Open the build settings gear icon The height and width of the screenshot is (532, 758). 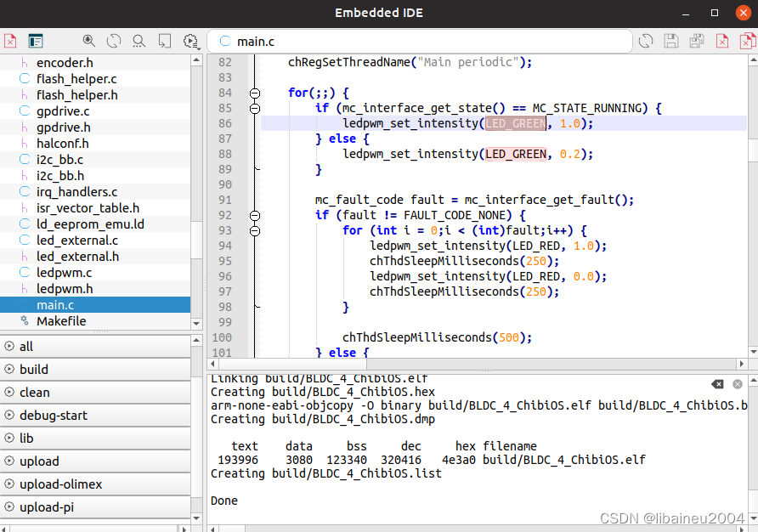tap(191, 41)
